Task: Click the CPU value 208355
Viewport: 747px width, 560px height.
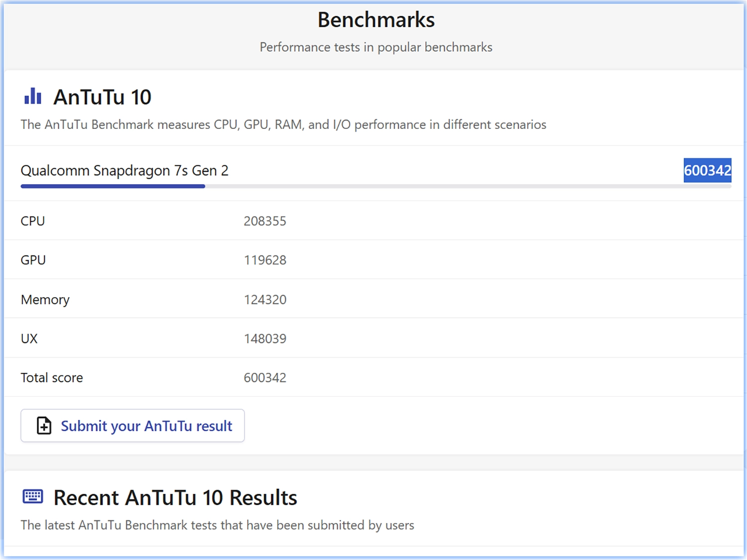Action: click(265, 221)
